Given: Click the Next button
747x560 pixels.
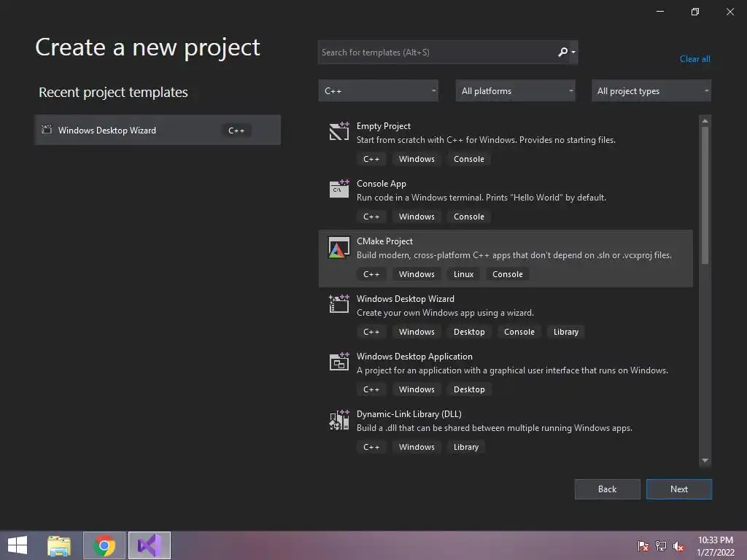Looking at the screenshot, I should pos(679,489).
